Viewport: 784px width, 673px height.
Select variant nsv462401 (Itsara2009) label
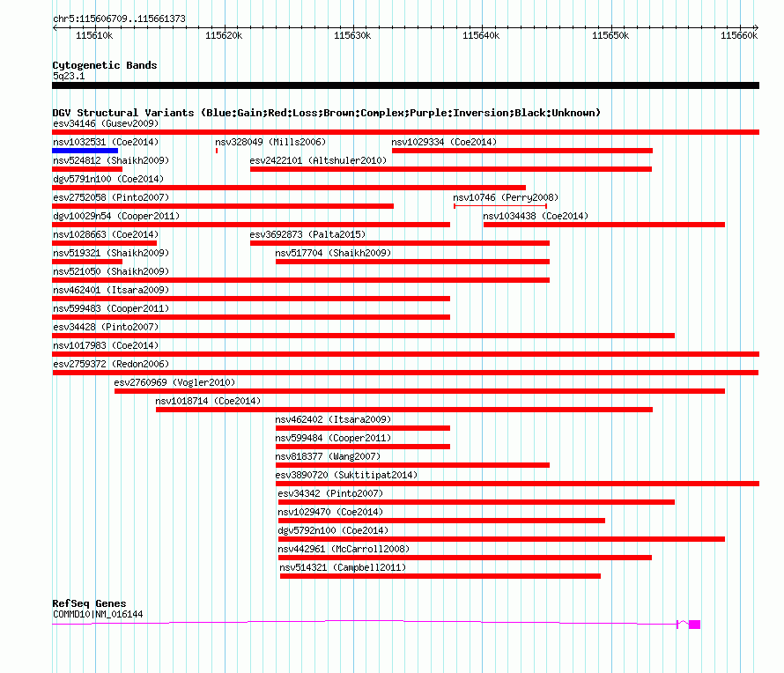pos(111,290)
